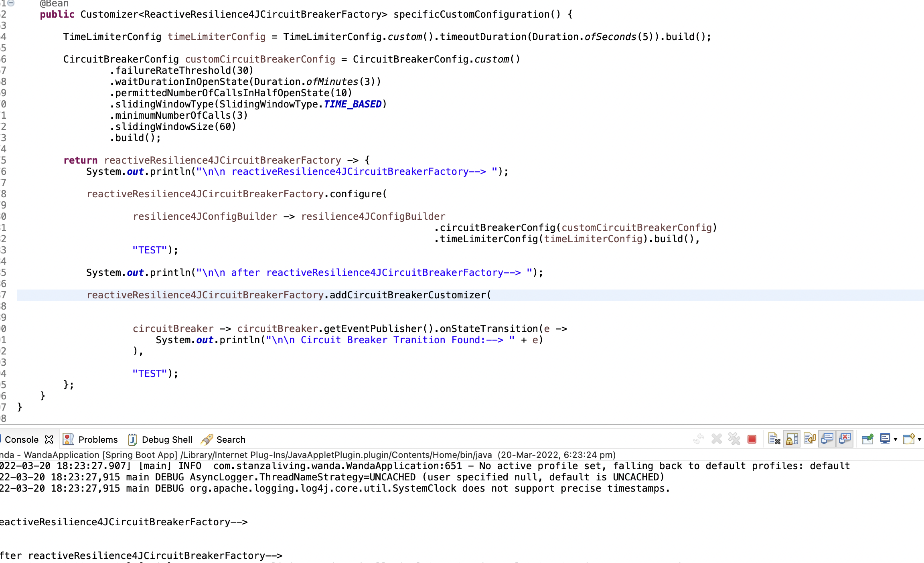Click the onStateTransition call in the code
The image size is (924, 563).
(489, 329)
